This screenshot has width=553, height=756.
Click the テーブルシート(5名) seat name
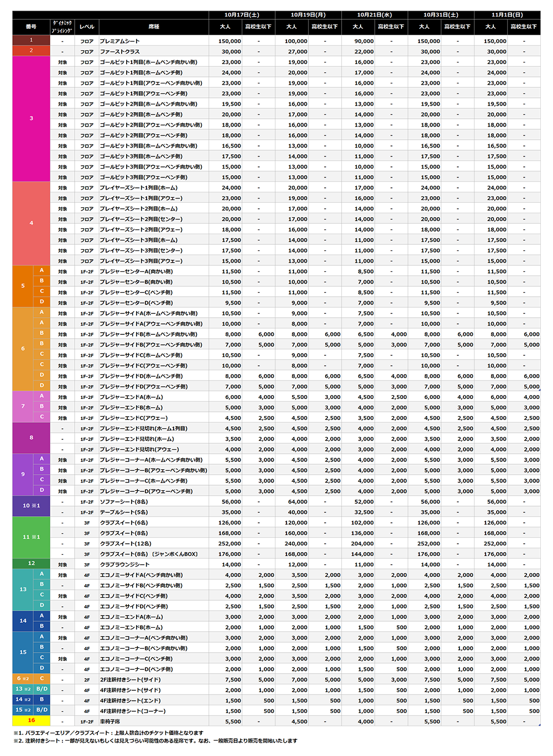(x=124, y=512)
